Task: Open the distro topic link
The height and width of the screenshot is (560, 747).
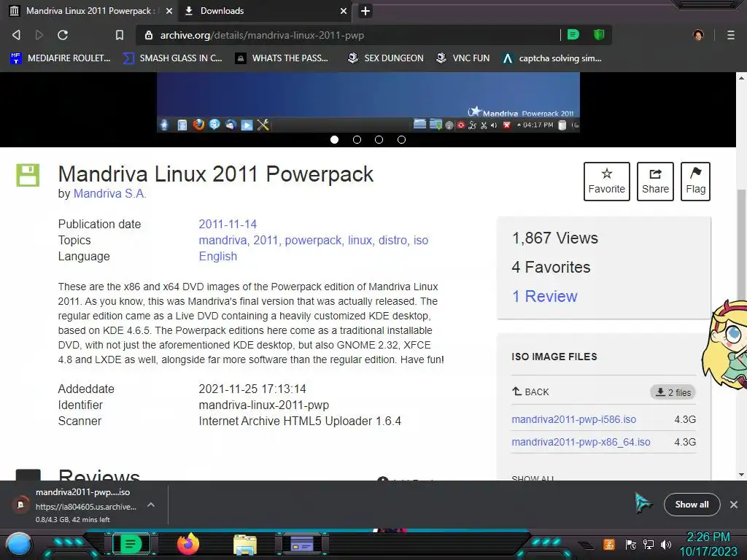Action: [x=392, y=240]
